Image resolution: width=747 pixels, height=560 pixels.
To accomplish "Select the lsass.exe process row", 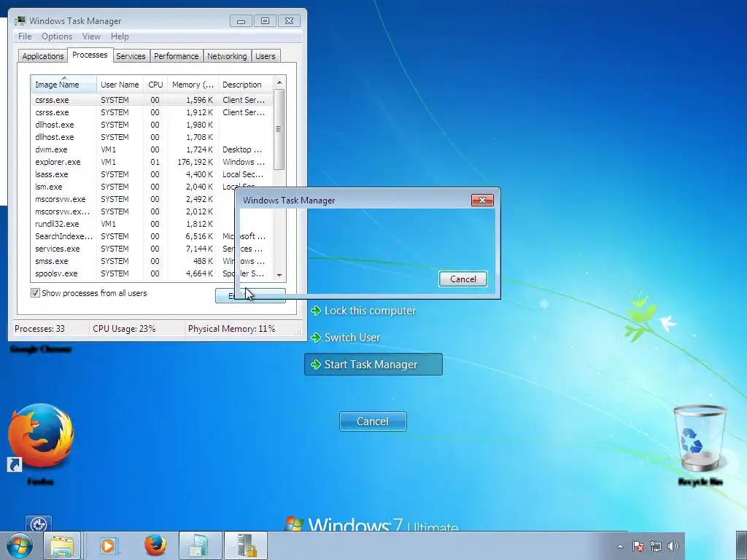I will pyautogui.click(x=152, y=174).
